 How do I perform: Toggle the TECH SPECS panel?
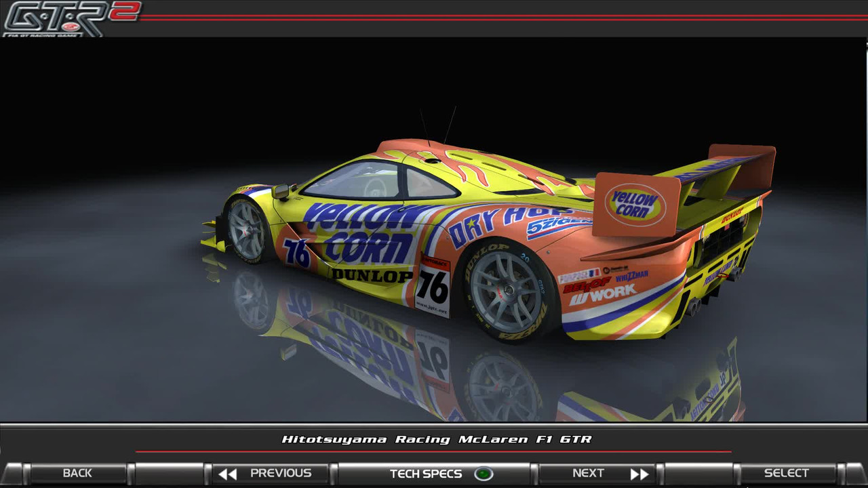point(434,473)
